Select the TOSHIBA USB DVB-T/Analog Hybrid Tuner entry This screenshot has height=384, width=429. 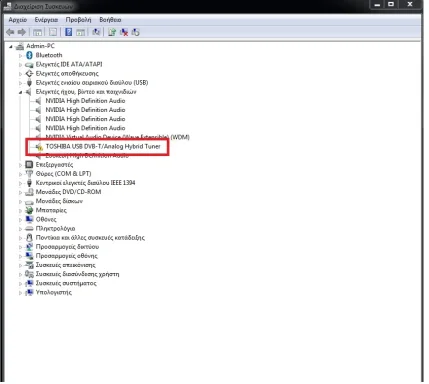pyautogui.click(x=103, y=146)
